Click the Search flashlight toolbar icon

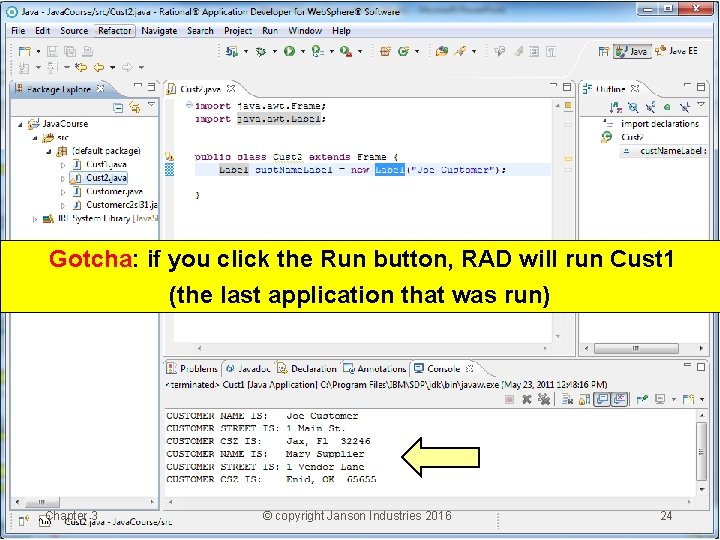pos(460,51)
